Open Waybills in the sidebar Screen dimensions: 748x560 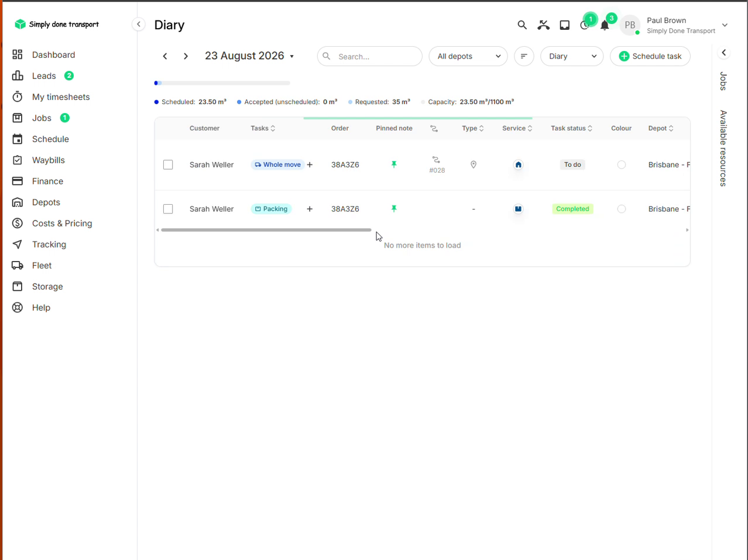pos(49,160)
